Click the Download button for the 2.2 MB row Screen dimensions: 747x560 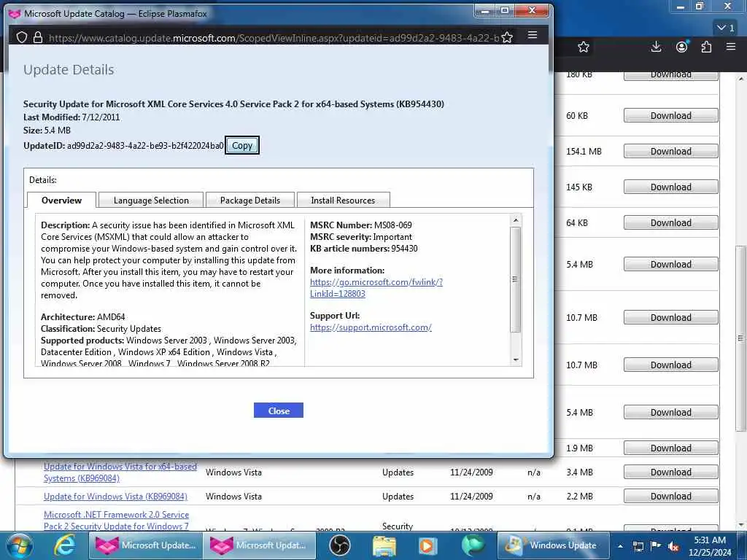[x=671, y=496]
